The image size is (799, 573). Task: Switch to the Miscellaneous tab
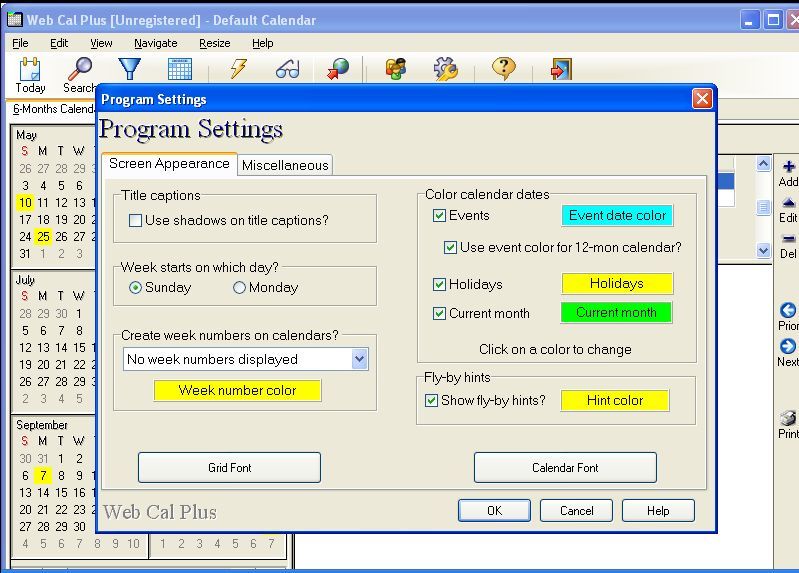click(285, 165)
